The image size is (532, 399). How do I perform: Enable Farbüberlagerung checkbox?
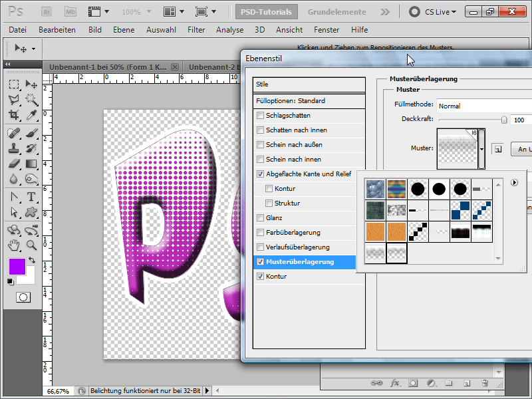tap(260, 232)
